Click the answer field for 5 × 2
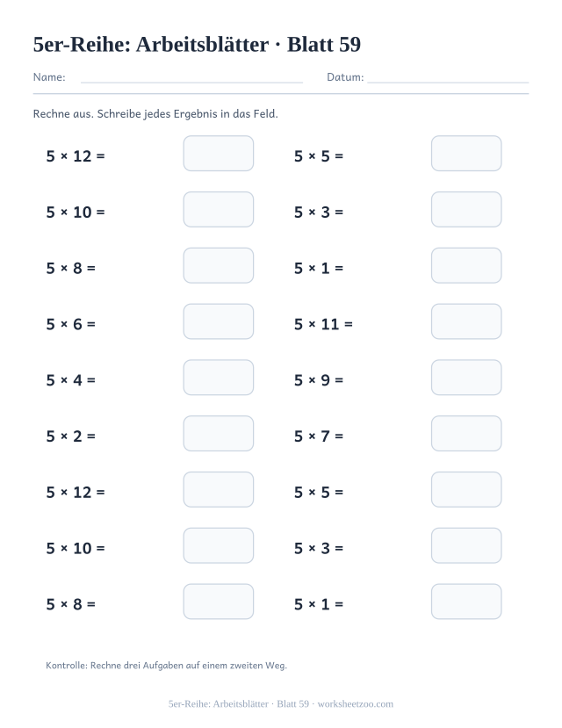Screen dimensions: 562x728 point(219,434)
